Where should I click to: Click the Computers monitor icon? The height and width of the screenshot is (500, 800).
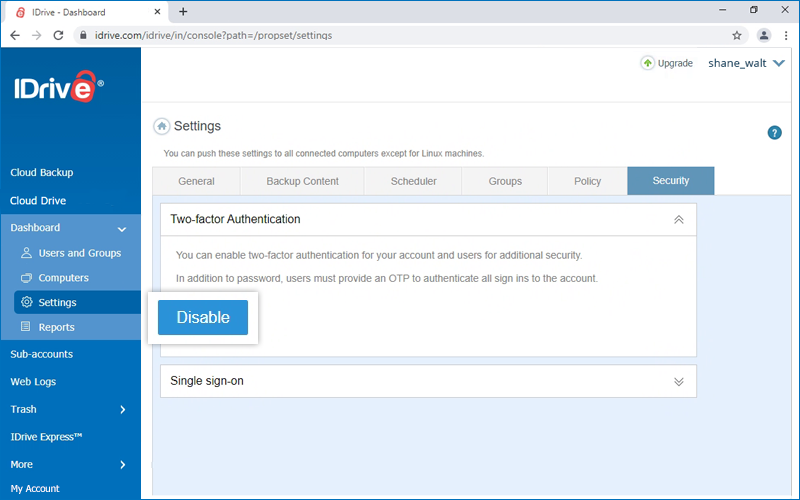[26, 278]
